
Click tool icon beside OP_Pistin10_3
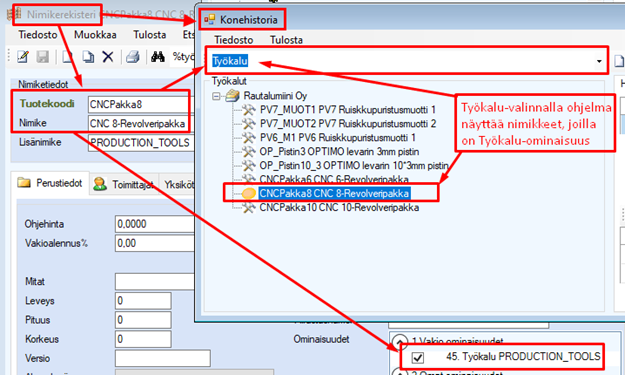(248, 165)
